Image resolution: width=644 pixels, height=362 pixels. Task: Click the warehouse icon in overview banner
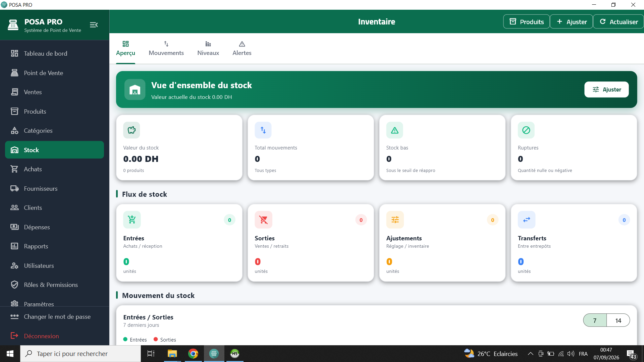[x=135, y=89]
